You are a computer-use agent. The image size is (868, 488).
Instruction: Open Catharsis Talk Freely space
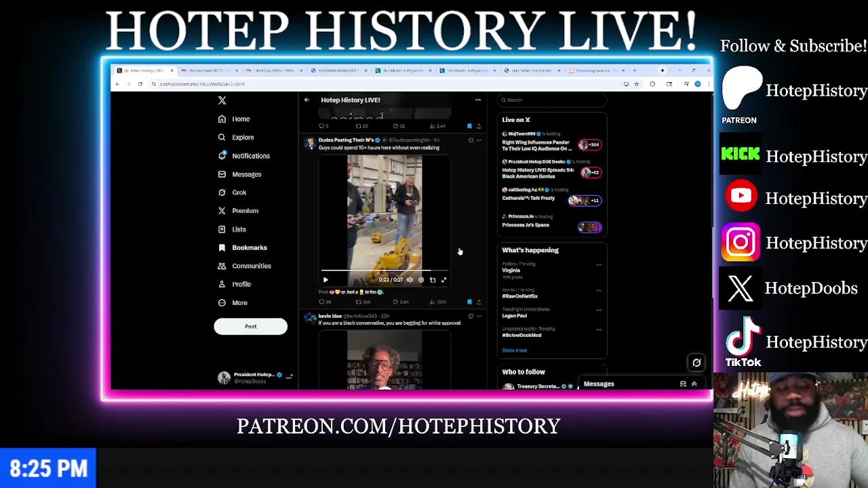551,197
